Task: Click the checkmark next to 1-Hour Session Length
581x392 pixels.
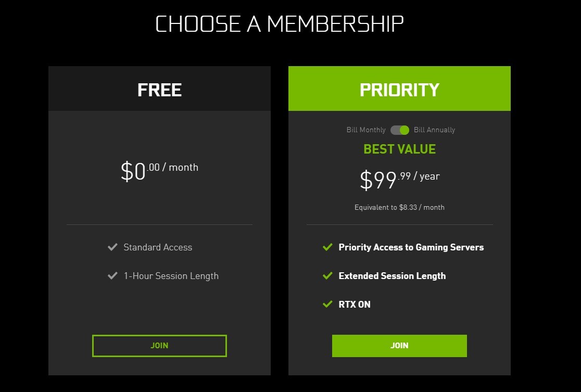Action: coord(112,275)
